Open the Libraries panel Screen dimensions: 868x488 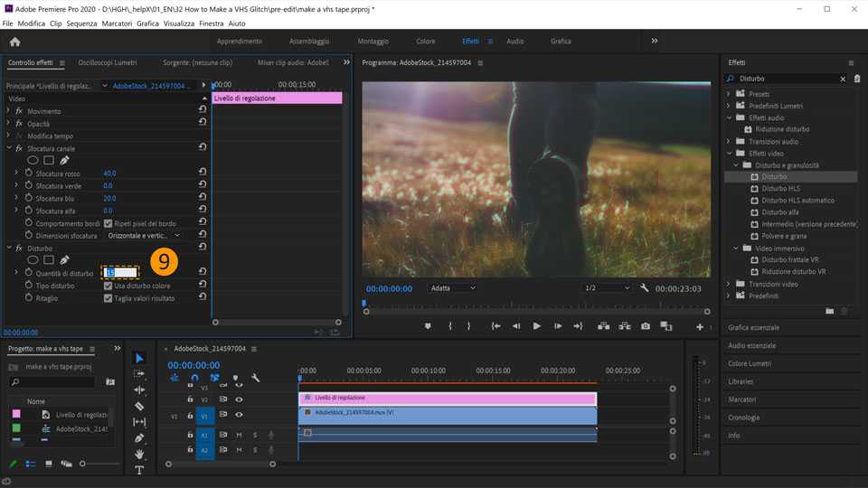point(741,381)
